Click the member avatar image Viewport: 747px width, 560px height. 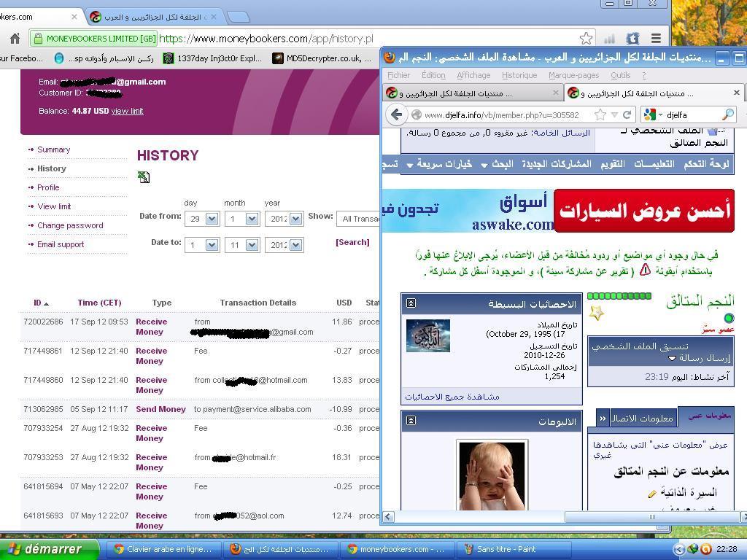click(x=428, y=335)
